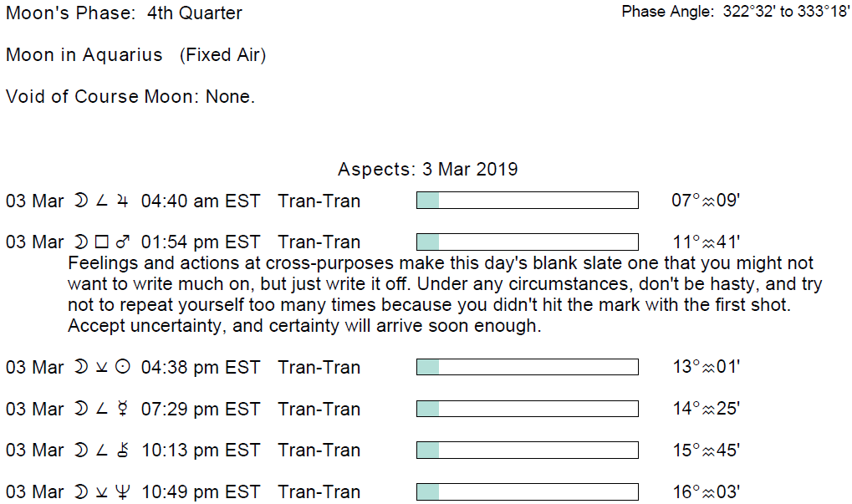Click the progress bar for the 01:54 pm aspect
The height and width of the screenshot is (504, 852).
(x=527, y=242)
